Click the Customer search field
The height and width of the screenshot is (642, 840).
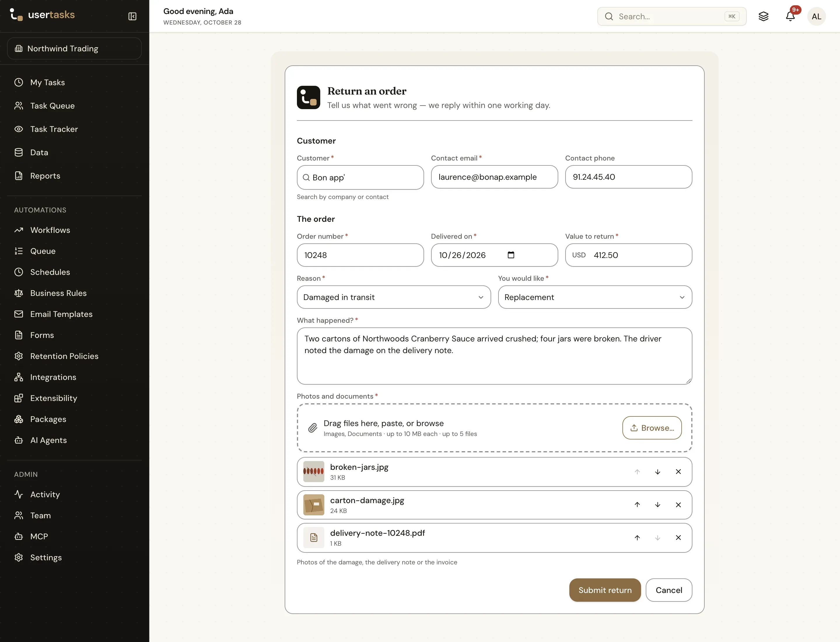coord(360,177)
